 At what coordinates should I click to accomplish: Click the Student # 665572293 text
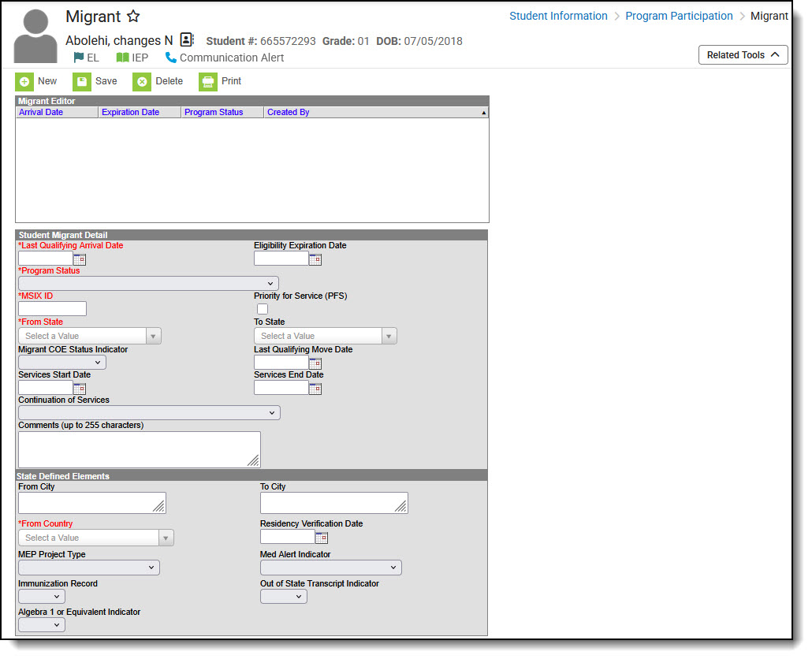[x=260, y=42]
